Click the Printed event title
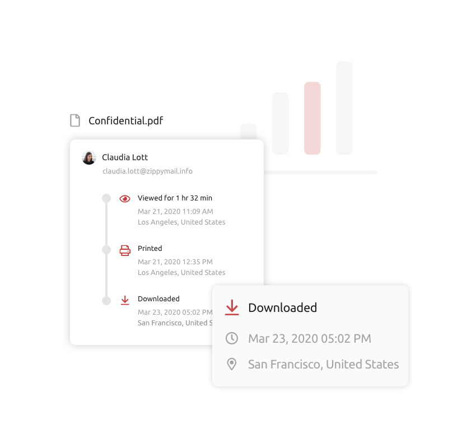 [150, 248]
